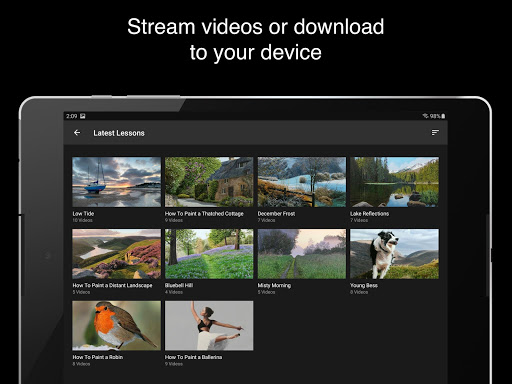Click the Latest Lessons header title
This screenshot has width=512, height=384.
119,133
